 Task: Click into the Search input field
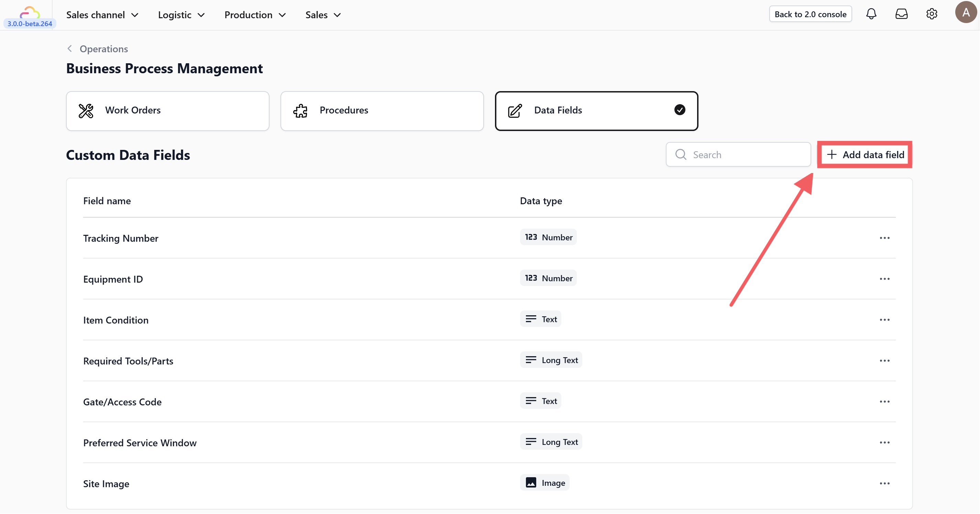pyautogui.click(x=746, y=155)
